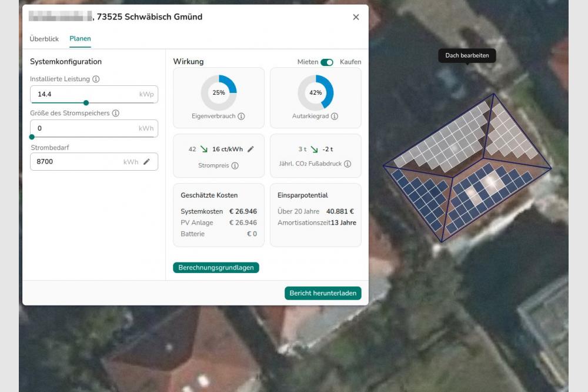Open the Berechnungsgrundlagen panel
This screenshot has width=588, height=392.
point(216,267)
